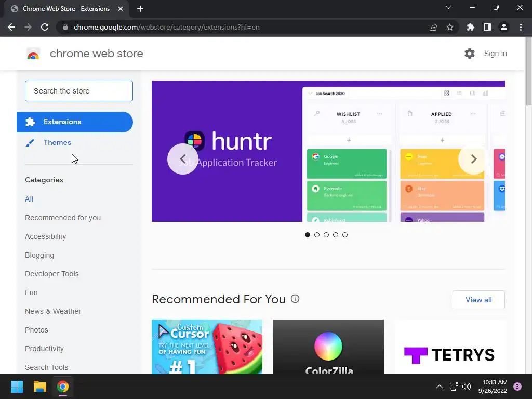Viewport: 532px width, 399px height.
Task: Open the Chrome profile avatar icon
Action: (504, 27)
